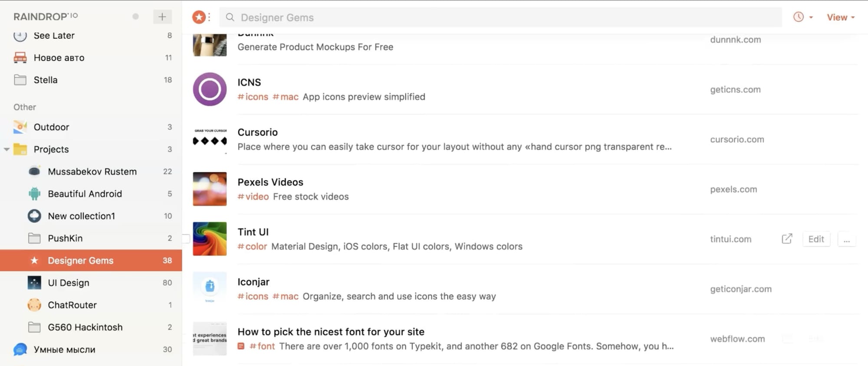
Task: Click the #icons tag on Iconjar
Action: tap(253, 296)
